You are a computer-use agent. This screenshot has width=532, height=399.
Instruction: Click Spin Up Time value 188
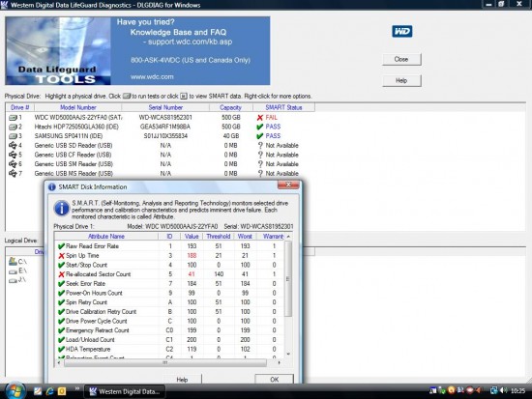[x=192, y=256]
